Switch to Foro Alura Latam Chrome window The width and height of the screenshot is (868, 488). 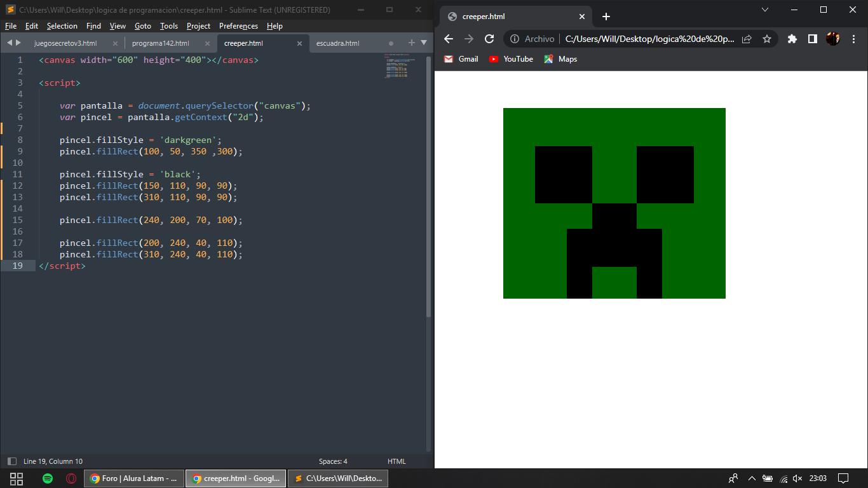134,478
